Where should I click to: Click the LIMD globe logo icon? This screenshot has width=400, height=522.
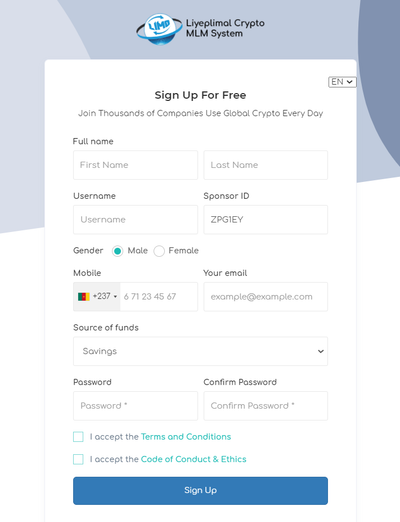pyautogui.click(x=160, y=29)
